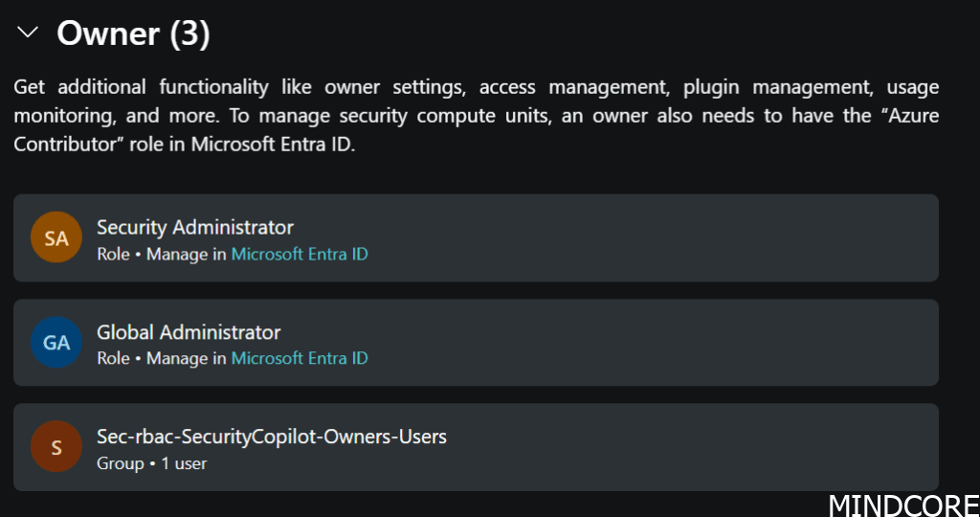Click "Role • Manage in" under Security Administrator
980x517 pixels.
(162, 255)
